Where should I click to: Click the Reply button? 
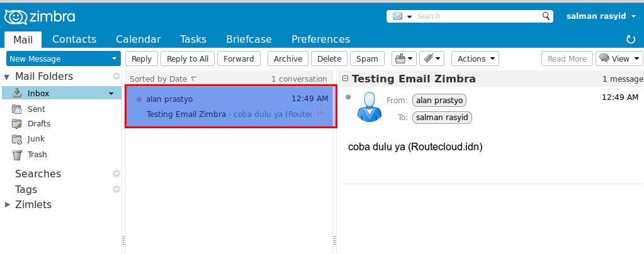click(x=142, y=58)
